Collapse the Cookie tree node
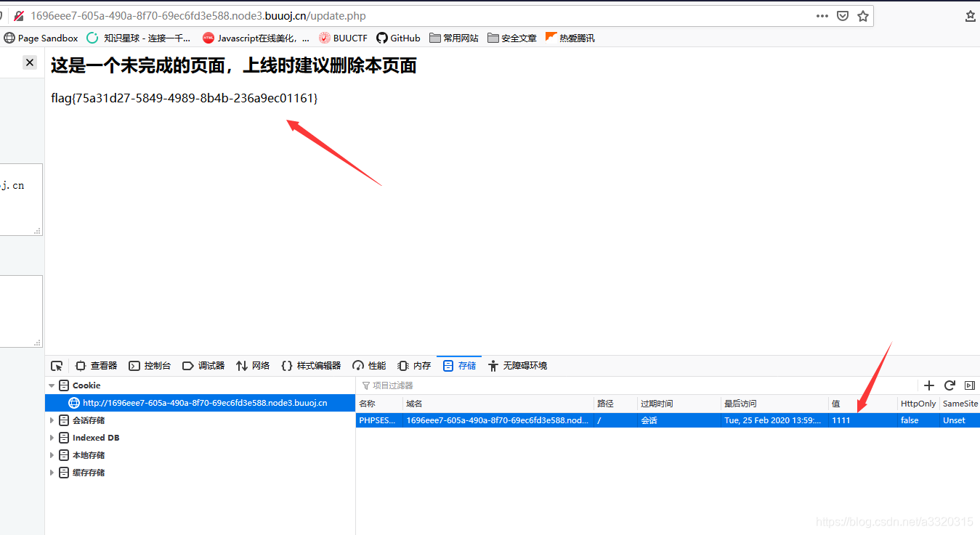Image resolution: width=980 pixels, height=535 pixels. point(52,385)
